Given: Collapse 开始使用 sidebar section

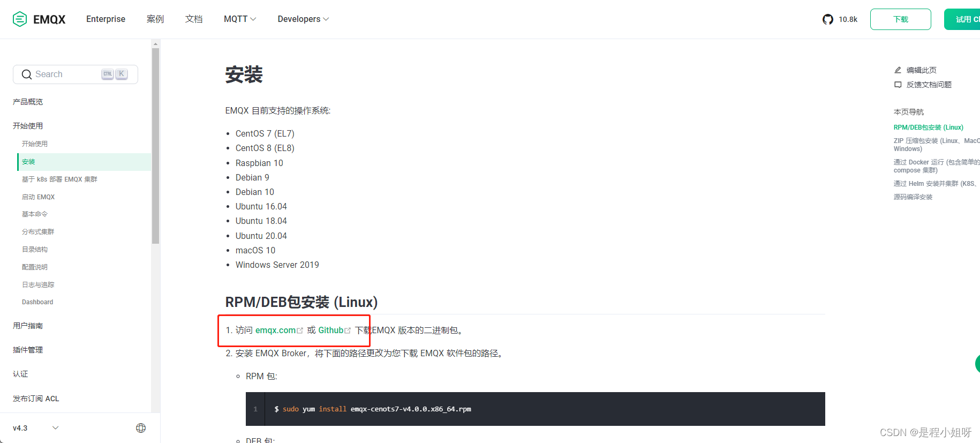Looking at the screenshot, I should pyautogui.click(x=28, y=126).
